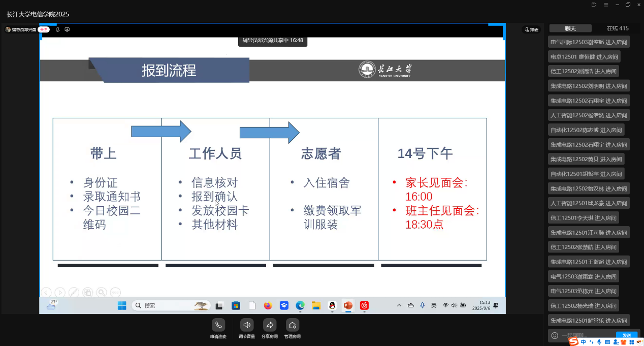Viewport: 644px width, 346px height.
Task: Click the Sogou input microphone icon
Action: 599,342
